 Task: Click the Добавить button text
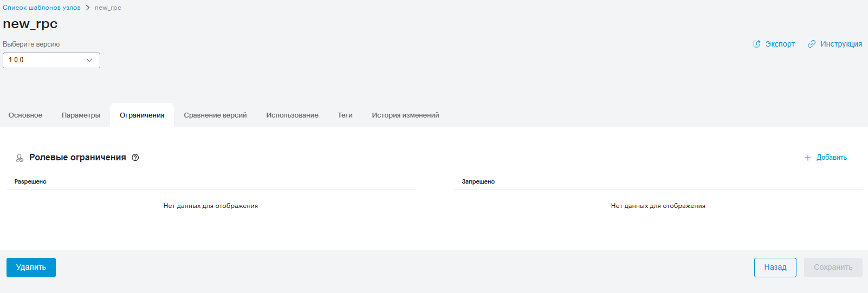[x=832, y=158]
